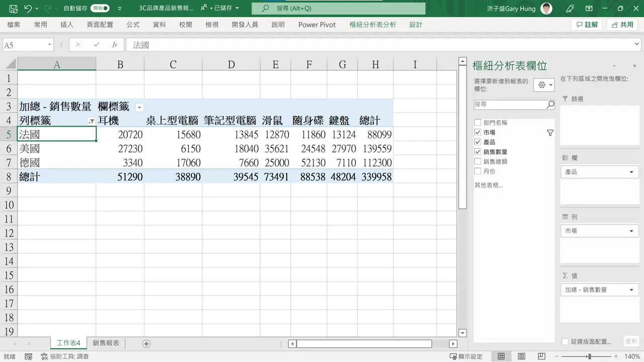This screenshot has width=644, height=362.
Task: Switch to the 插入 ribbon tab
Action: [67, 25]
